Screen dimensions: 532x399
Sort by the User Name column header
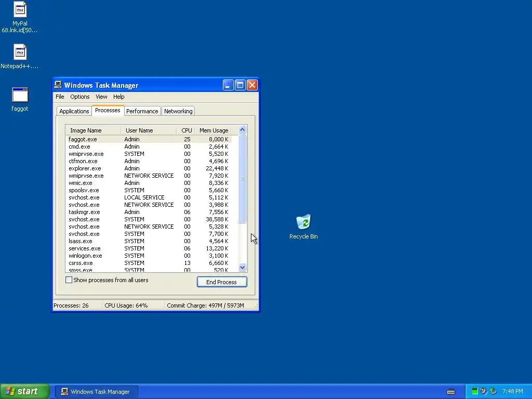[149, 130]
